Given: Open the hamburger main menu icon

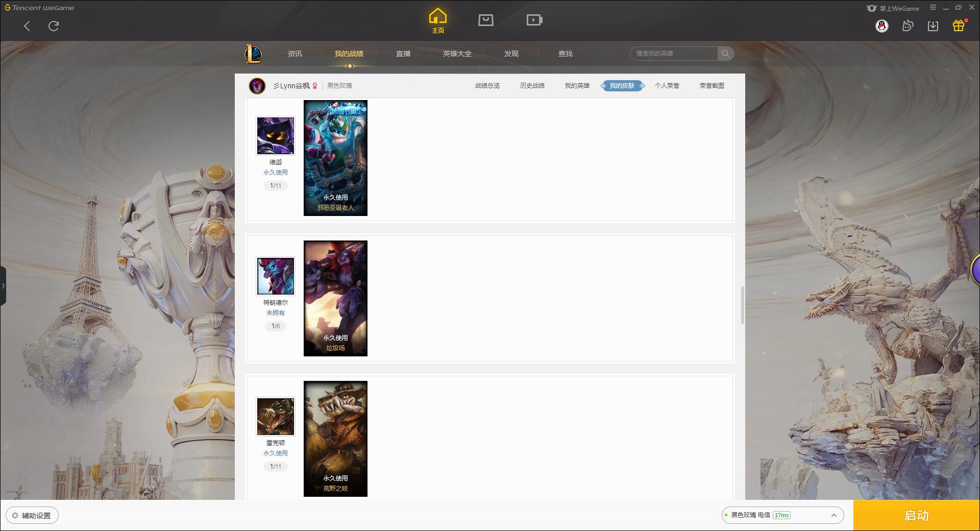Looking at the screenshot, I should point(933,8).
